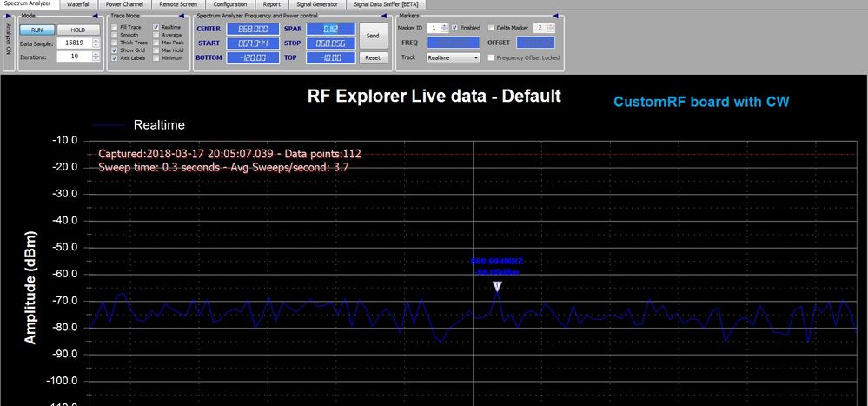Open the Track dropdown showing Realtime
Viewport: 868px width, 406px height.
pyautogui.click(x=454, y=57)
